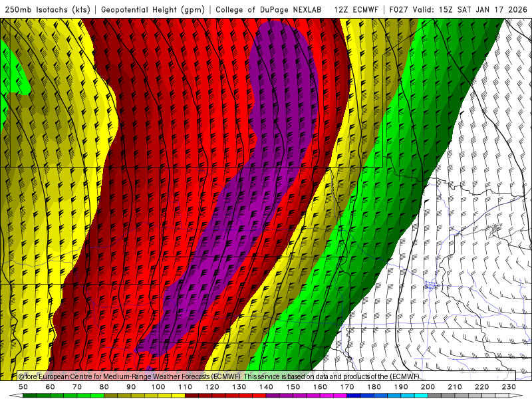
Task: Click the darkest green swatch below the 50 label
Action: (30, 396)
